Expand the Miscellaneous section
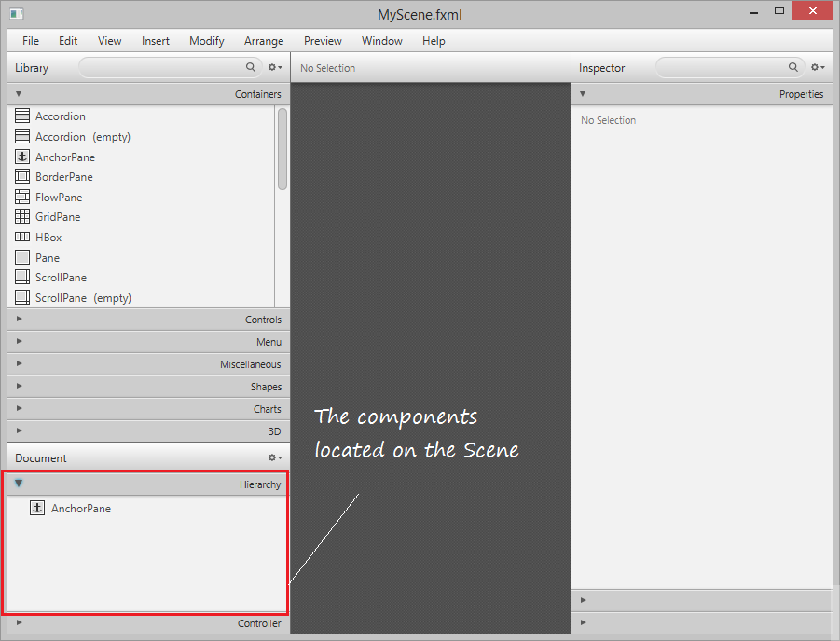This screenshot has height=641, width=840. click(x=20, y=363)
